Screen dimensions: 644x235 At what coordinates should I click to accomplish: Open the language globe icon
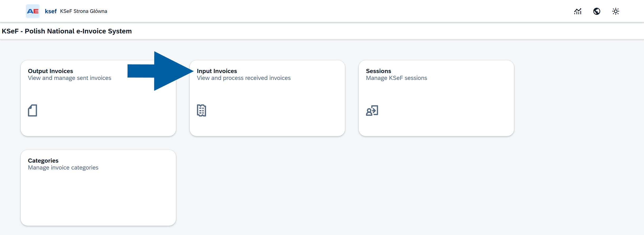pos(596,11)
